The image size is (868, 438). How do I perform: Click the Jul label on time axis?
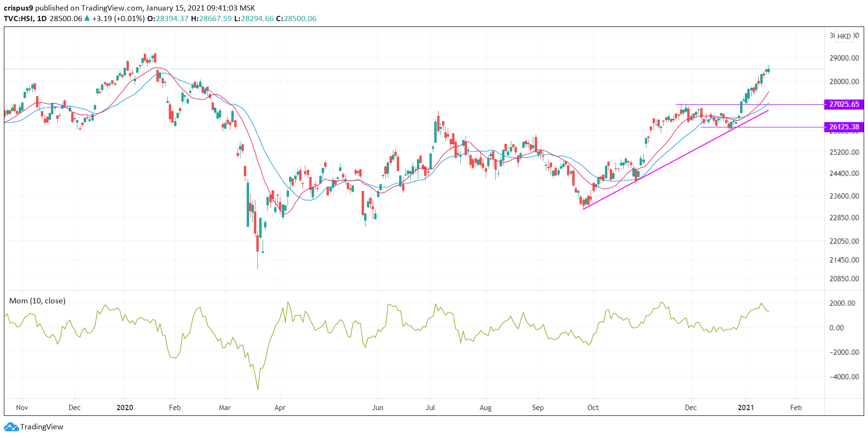tap(430, 408)
